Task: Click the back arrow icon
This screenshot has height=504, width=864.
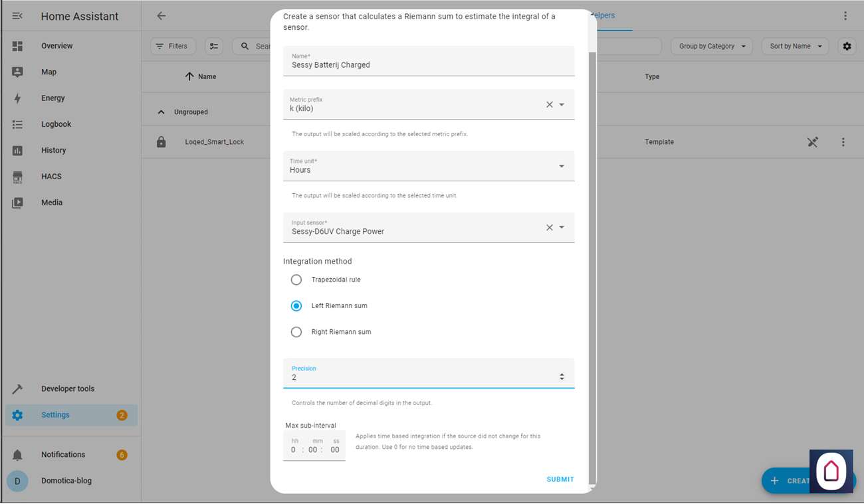Action: (x=162, y=16)
